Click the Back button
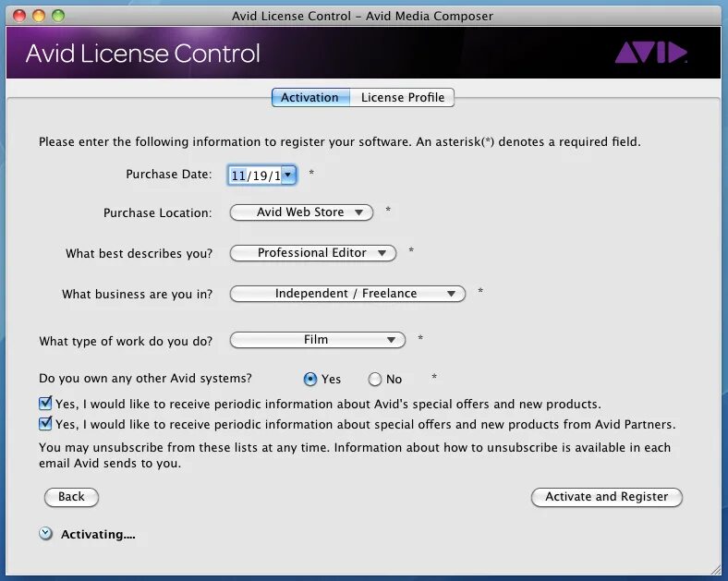The width and height of the screenshot is (728, 581). pyautogui.click(x=71, y=497)
